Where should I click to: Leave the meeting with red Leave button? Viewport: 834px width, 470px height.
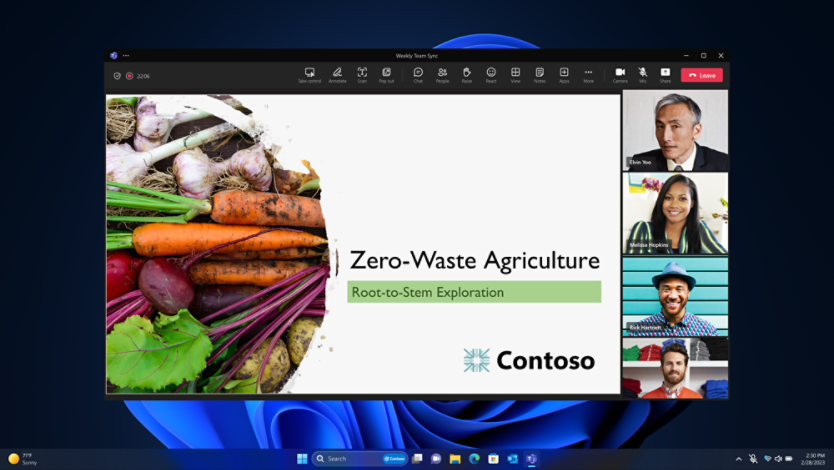(702, 75)
